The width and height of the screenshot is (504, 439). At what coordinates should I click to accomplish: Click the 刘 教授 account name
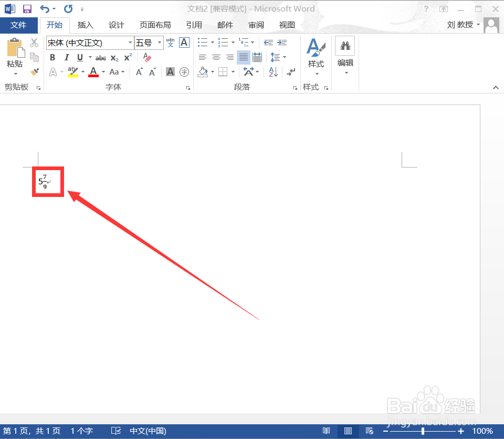pyautogui.click(x=460, y=25)
